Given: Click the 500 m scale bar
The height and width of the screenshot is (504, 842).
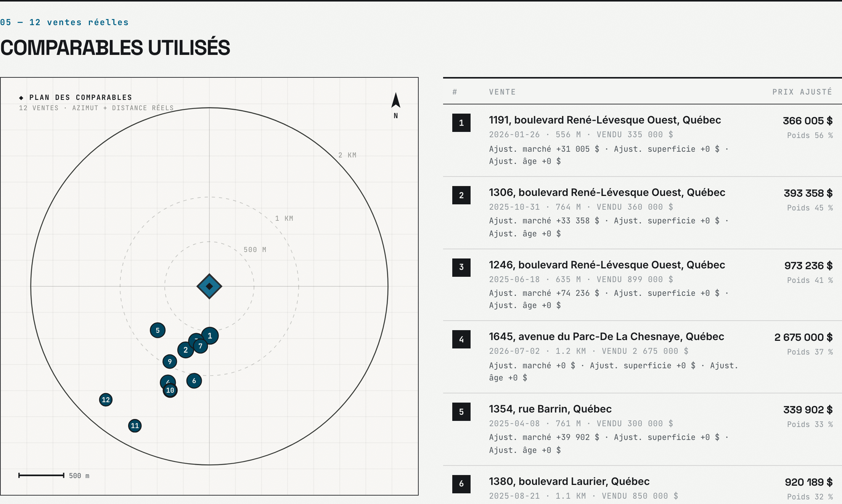Looking at the screenshot, I should point(41,475).
